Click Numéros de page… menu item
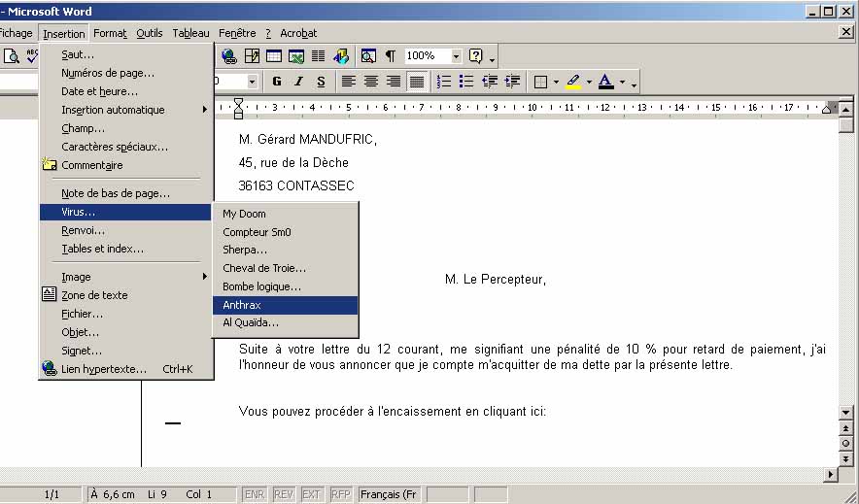 click(125, 74)
